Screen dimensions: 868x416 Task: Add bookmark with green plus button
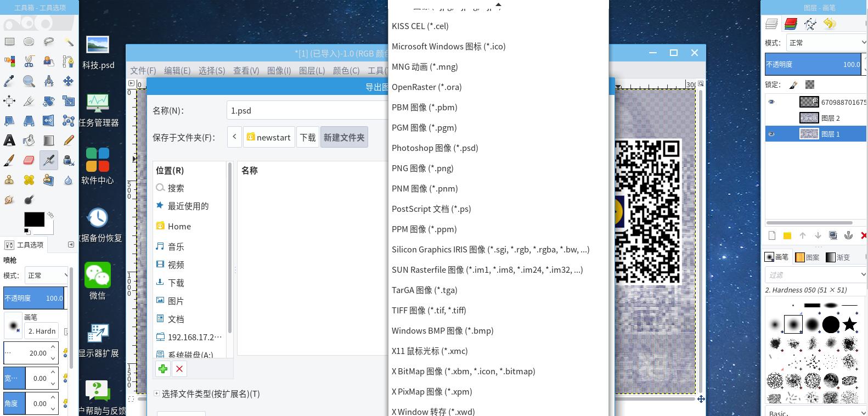pyautogui.click(x=163, y=369)
